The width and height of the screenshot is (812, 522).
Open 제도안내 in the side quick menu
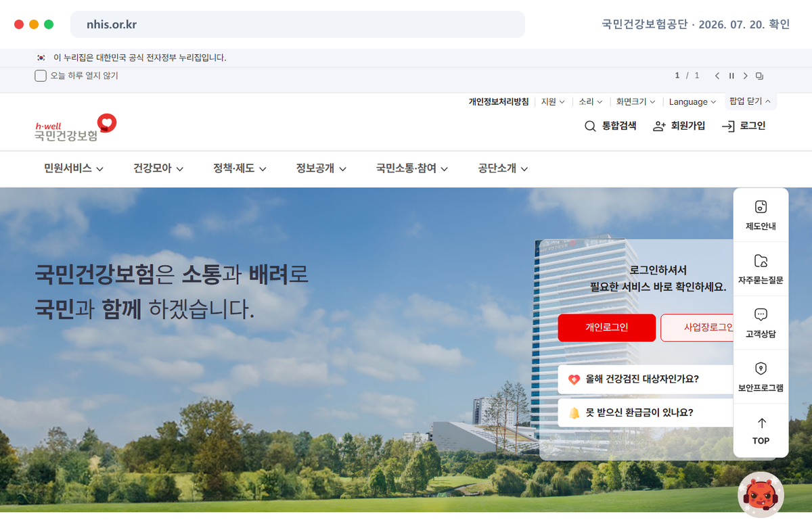[x=761, y=215]
